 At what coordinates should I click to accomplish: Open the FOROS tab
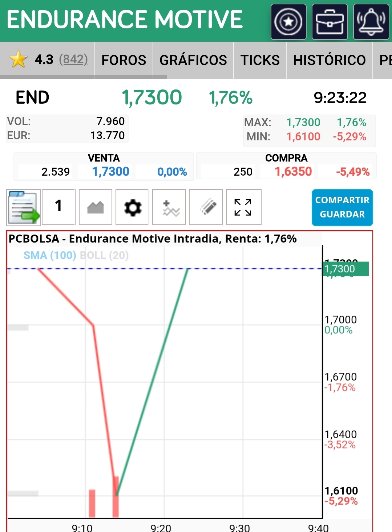tap(124, 60)
